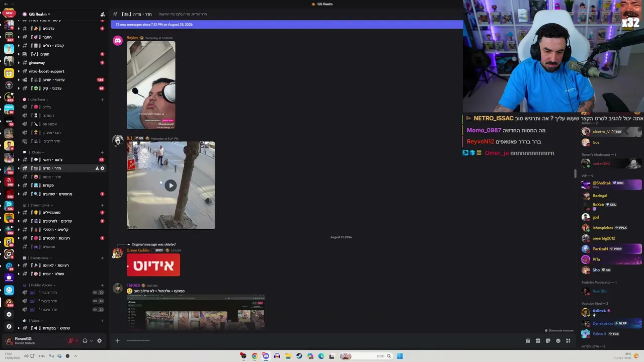This screenshot has height=362, width=644.
Task: Collapse the Public Voice's category
Action: 41,285
